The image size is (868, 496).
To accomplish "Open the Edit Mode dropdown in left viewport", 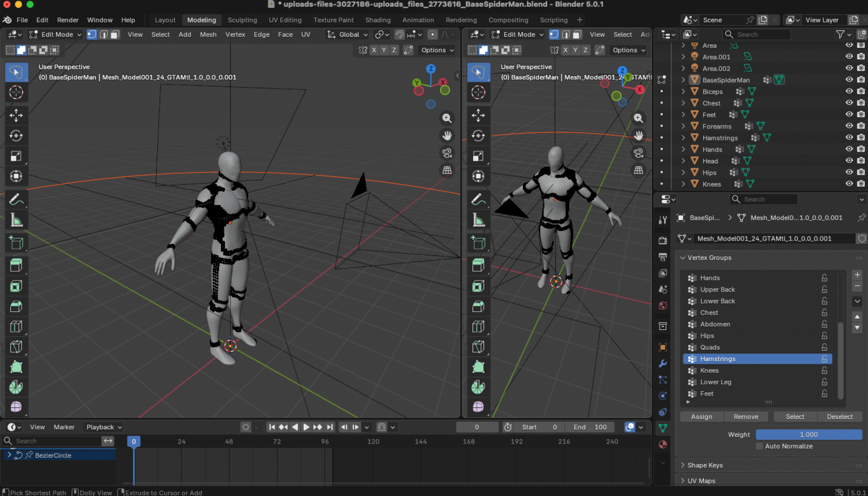I will 56,35.
